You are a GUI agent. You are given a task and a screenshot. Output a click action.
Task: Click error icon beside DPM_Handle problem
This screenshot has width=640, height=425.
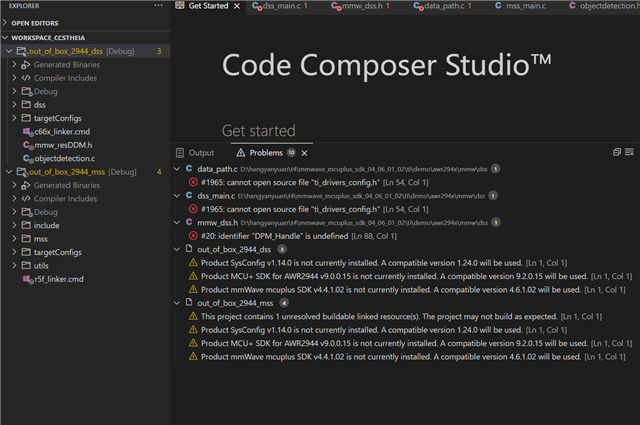pyautogui.click(x=193, y=236)
